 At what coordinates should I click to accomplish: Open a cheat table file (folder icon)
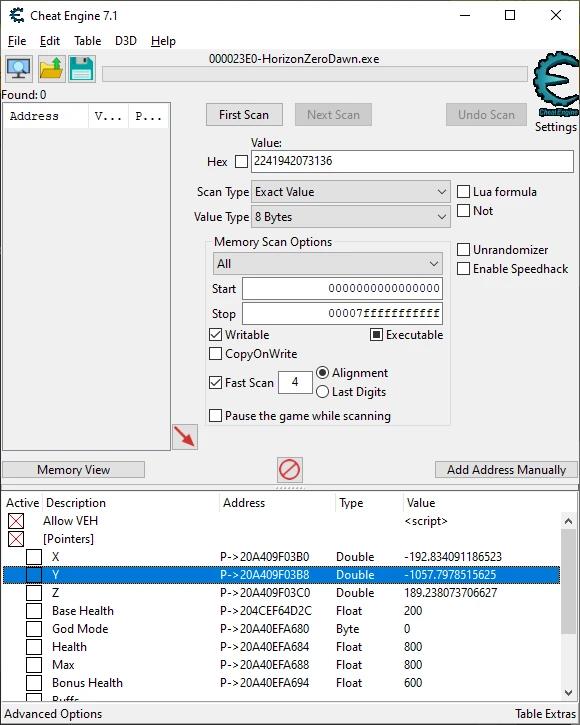click(51, 69)
